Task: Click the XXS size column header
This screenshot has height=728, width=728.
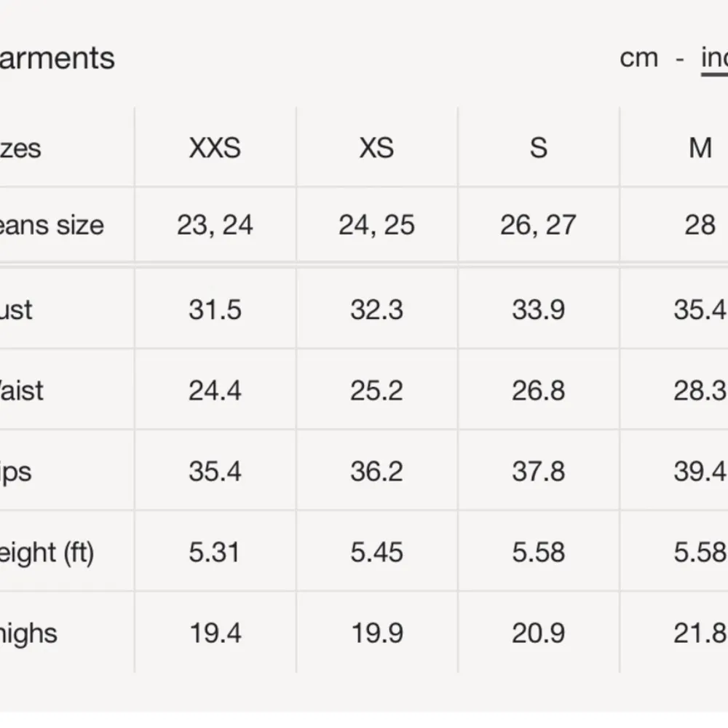Action: click(215, 148)
